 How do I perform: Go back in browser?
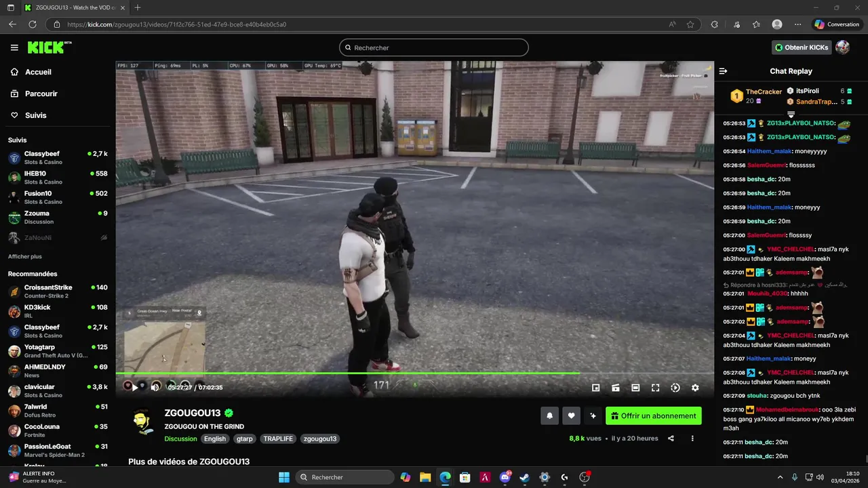pos(12,24)
